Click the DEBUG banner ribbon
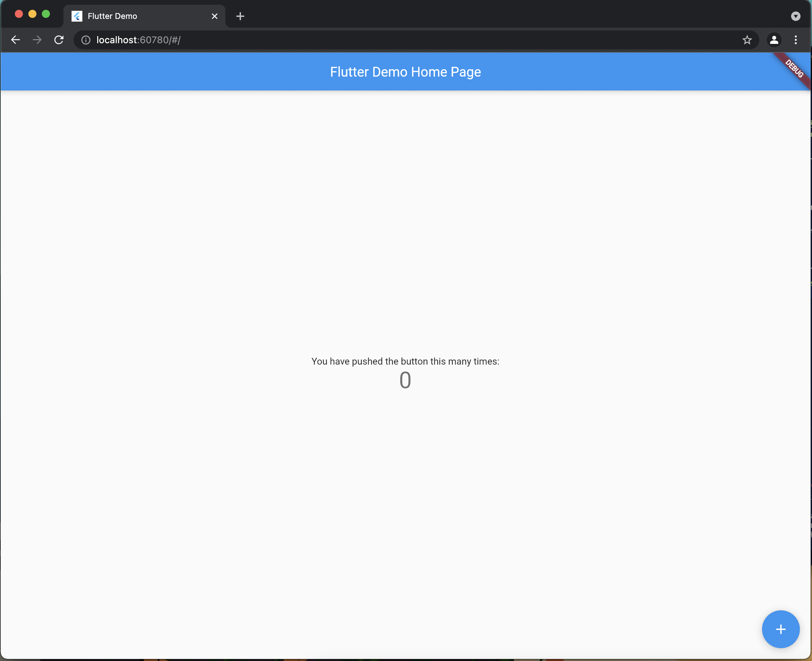 [794, 69]
